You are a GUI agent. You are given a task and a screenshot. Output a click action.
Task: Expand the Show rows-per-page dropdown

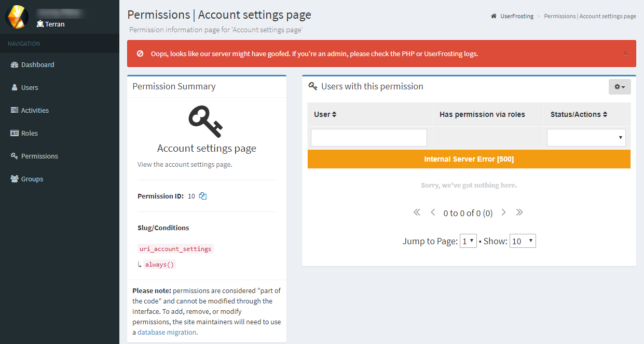(x=523, y=241)
